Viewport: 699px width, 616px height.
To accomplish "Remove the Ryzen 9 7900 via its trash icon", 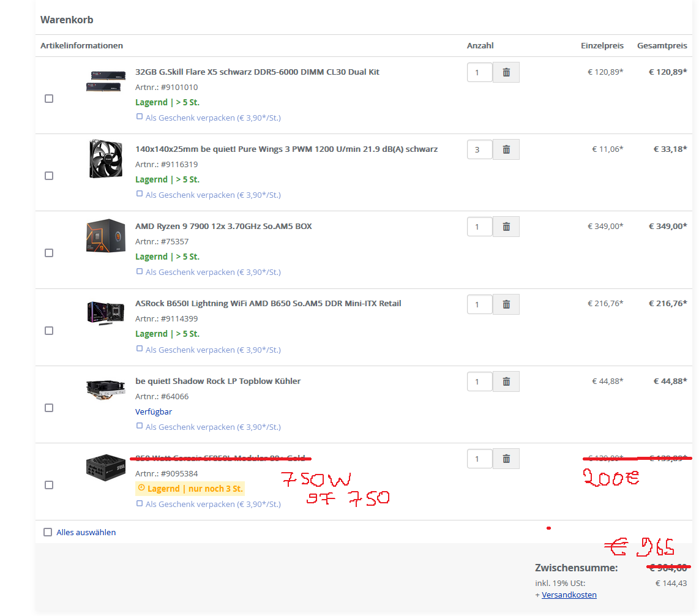I will (506, 227).
